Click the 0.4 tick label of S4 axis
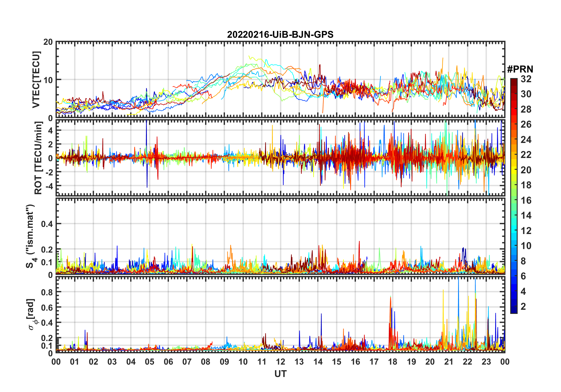The image size is (561, 392). [47, 224]
